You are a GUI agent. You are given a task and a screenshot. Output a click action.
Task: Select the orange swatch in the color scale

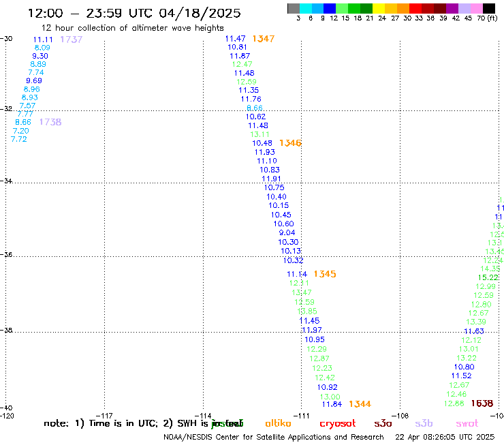pos(403,8)
